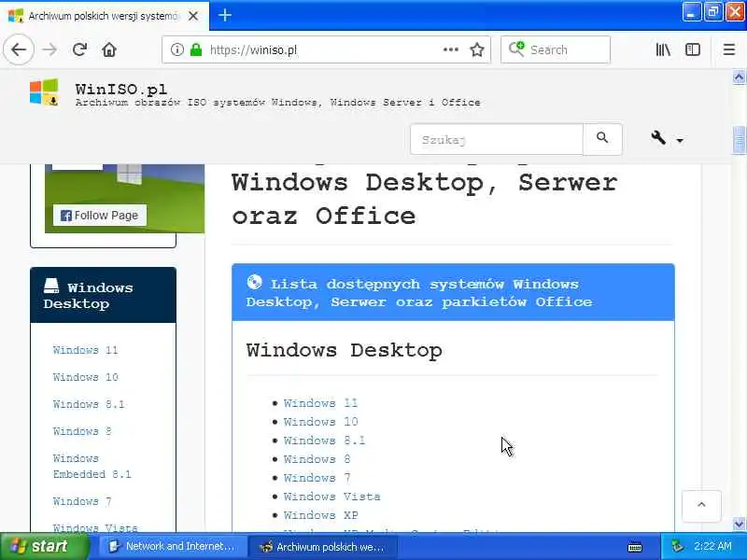Open the Firefox home page icon
Viewport: 747px width, 560px height.
[109, 49]
